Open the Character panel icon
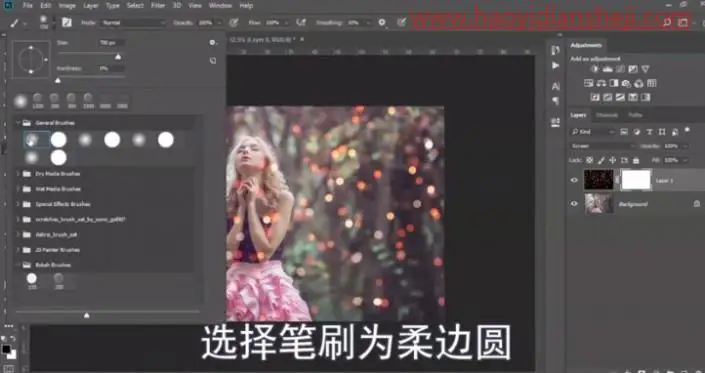Viewport: 705px width, 373px height. point(556,86)
